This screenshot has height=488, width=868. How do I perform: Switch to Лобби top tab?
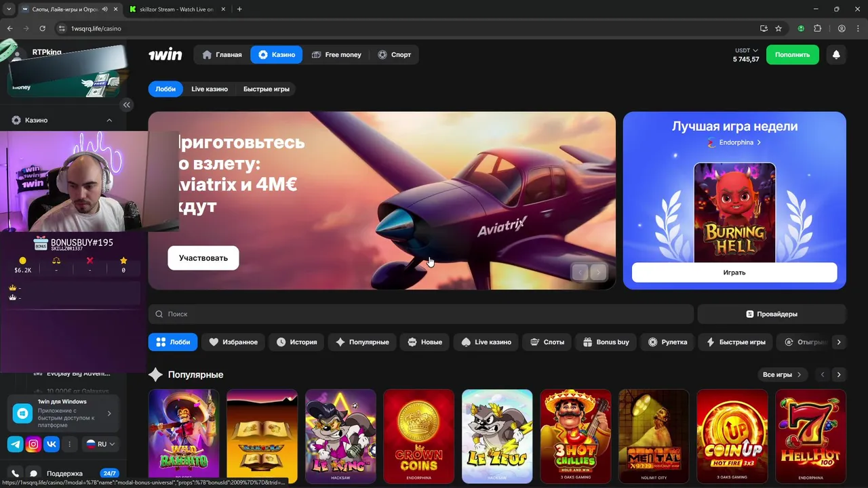165,89
